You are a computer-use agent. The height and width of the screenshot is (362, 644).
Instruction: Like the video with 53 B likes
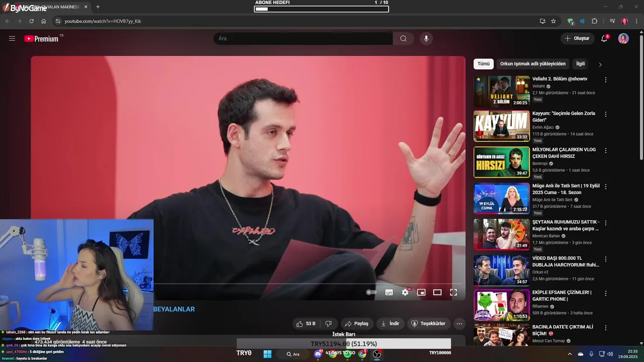[305, 324]
